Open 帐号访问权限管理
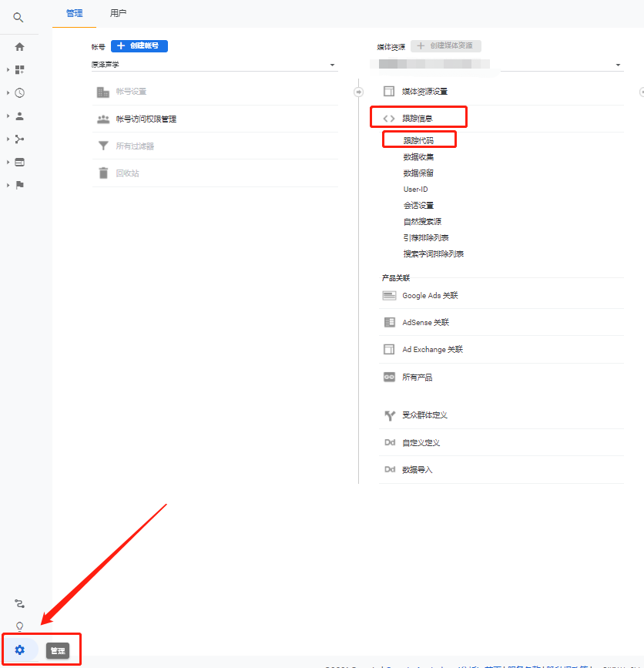The image size is (644, 668). pos(146,119)
